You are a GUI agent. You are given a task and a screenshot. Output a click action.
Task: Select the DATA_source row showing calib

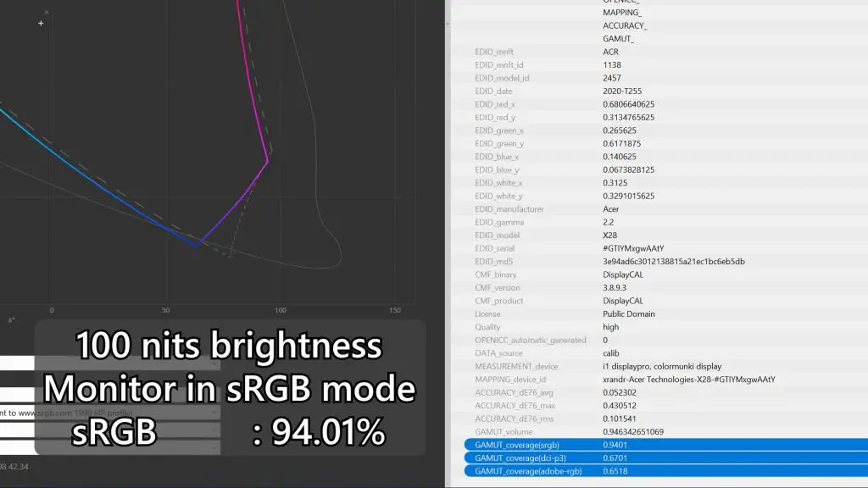(661, 353)
